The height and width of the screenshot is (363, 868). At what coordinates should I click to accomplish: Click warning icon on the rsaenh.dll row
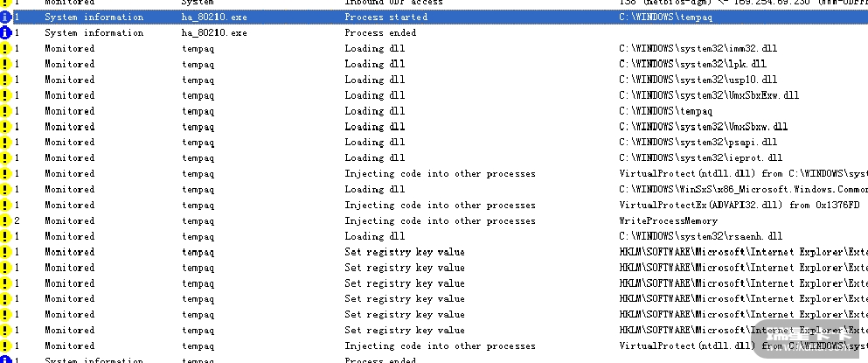coord(5,236)
